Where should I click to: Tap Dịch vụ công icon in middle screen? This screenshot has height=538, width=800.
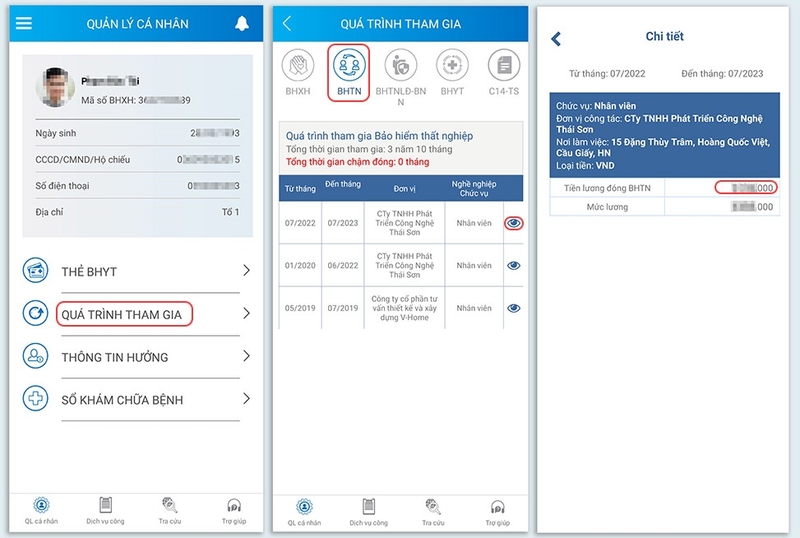click(x=368, y=506)
